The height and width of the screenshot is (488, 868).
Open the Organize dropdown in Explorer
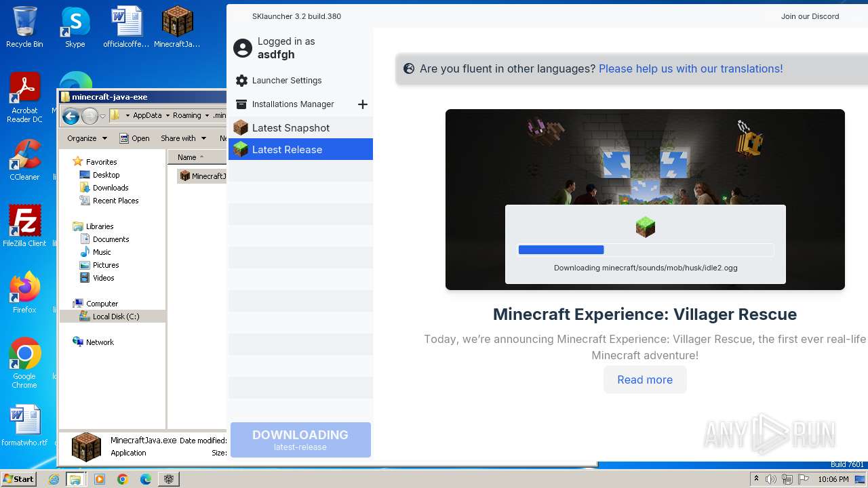[87, 138]
